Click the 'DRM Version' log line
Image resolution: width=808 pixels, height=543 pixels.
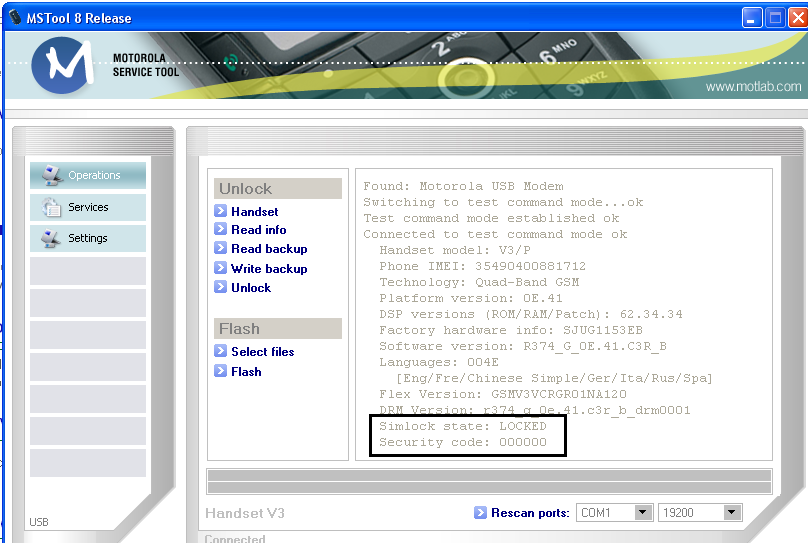[x=535, y=410]
